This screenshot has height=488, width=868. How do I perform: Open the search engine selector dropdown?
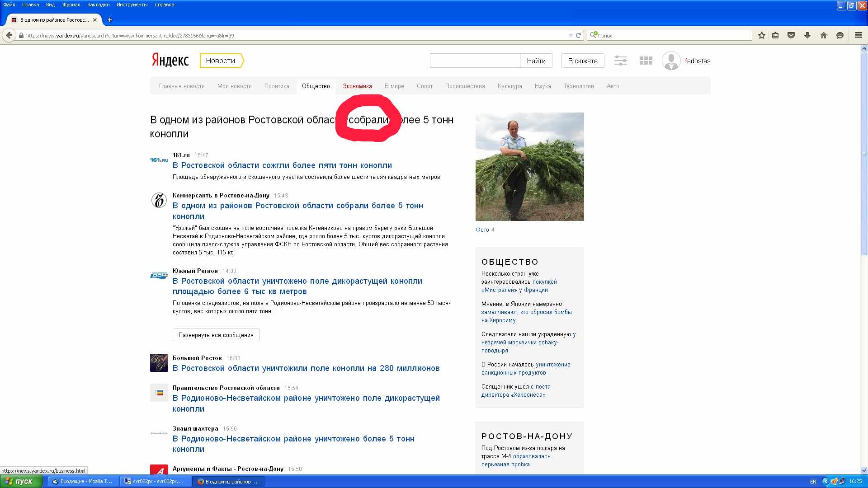[594, 35]
